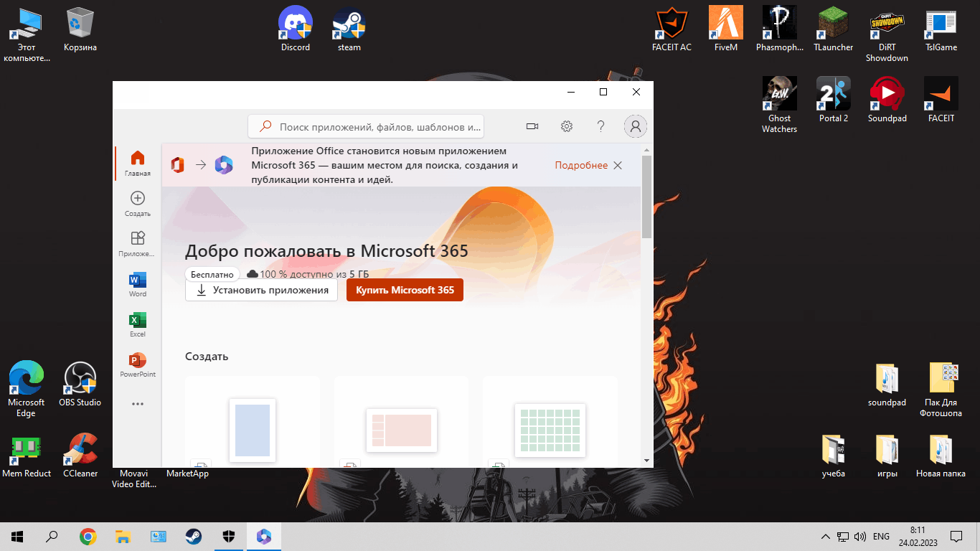Click the camera meeting icon in header
The image size is (980, 551).
[x=532, y=126]
